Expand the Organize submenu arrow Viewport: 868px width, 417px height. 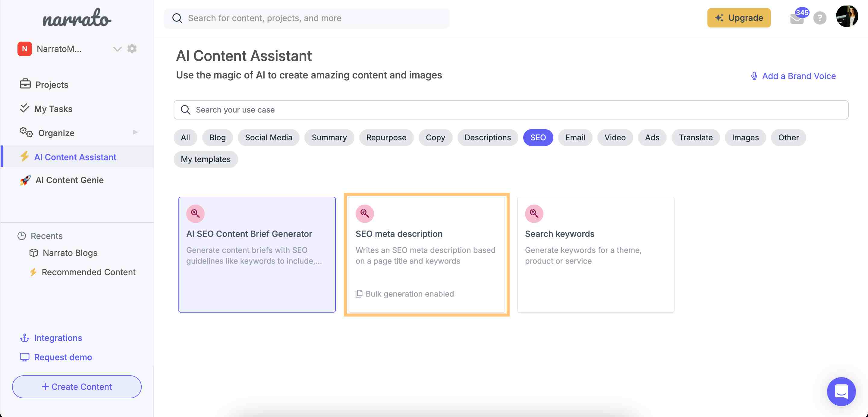pos(135,132)
